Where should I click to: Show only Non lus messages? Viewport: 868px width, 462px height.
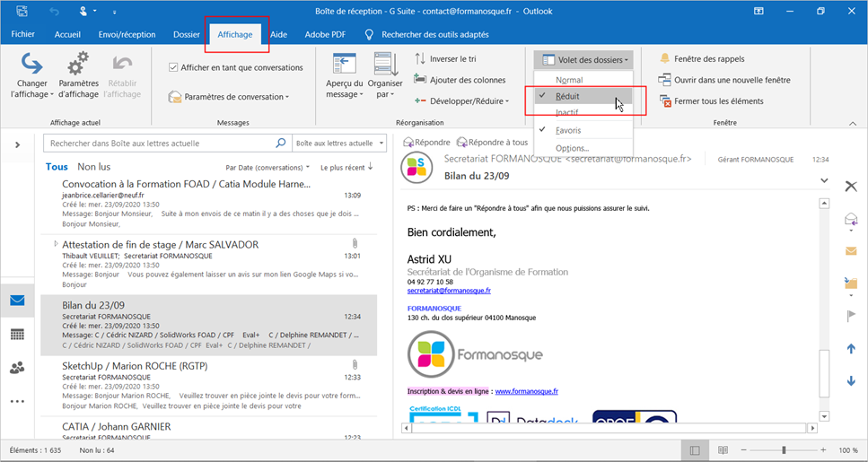click(x=93, y=167)
